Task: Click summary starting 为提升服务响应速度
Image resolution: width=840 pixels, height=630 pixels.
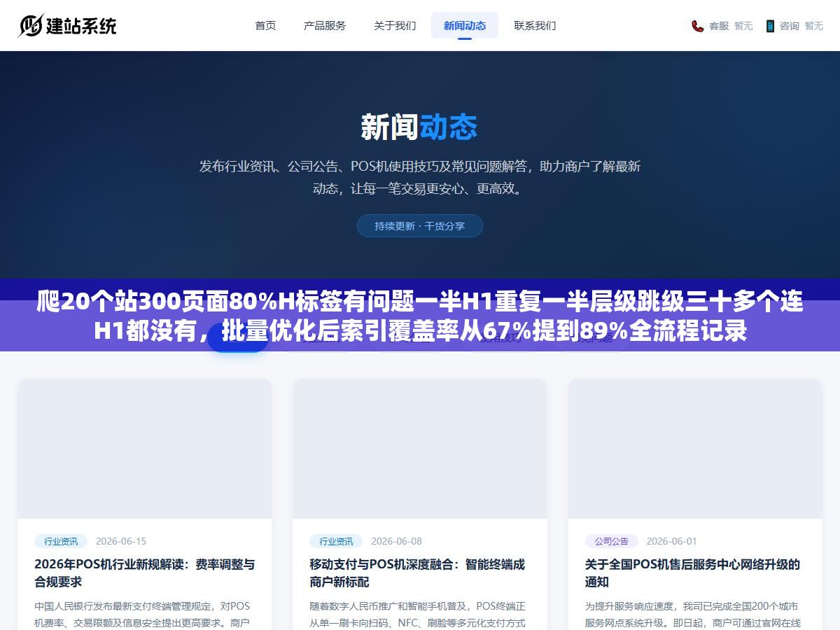Action: tap(692, 614)
